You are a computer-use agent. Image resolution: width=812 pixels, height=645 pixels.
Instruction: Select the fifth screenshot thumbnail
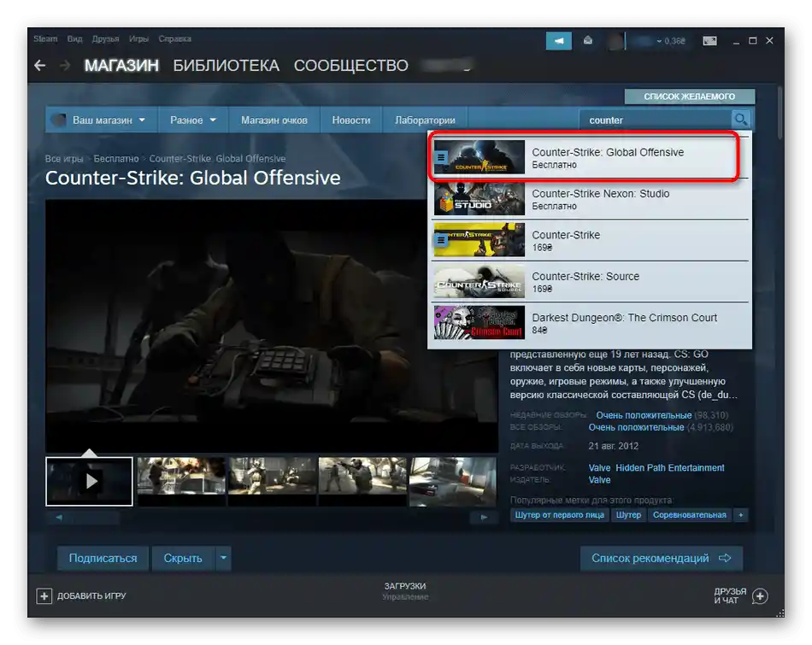click(x=453, y=482)
